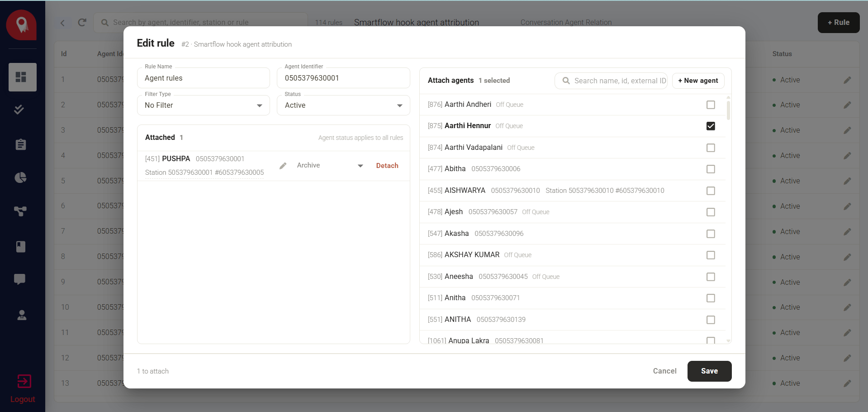Open the chat bubble sidebar icon

20,279
